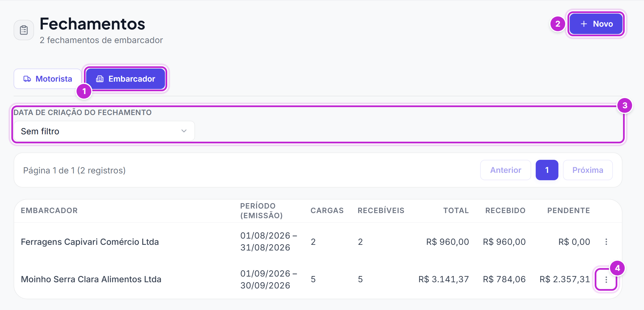Select 'Moinho Serra Clara Alimentos Ltda' cell
The width and height of the screenshot is (644, 310).
pos(91,279)
